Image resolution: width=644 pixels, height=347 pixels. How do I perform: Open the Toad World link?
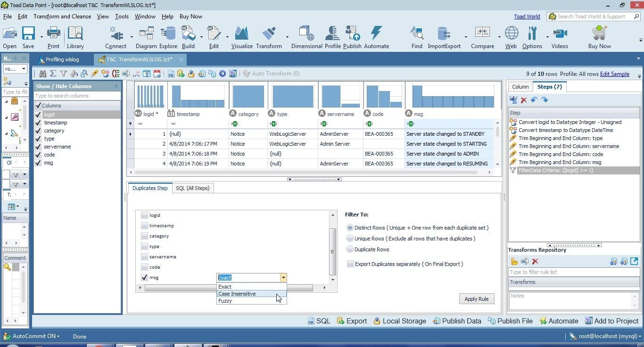click(x=527, y=17)
